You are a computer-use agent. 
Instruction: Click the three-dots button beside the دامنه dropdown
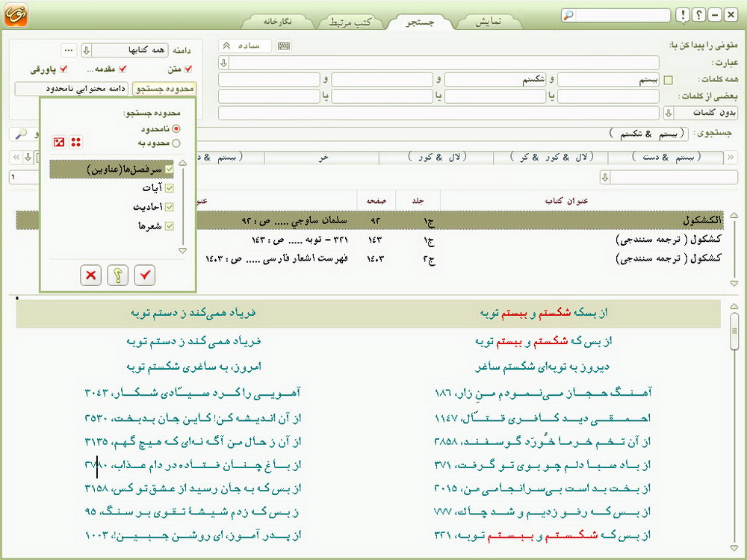point(69,50)
